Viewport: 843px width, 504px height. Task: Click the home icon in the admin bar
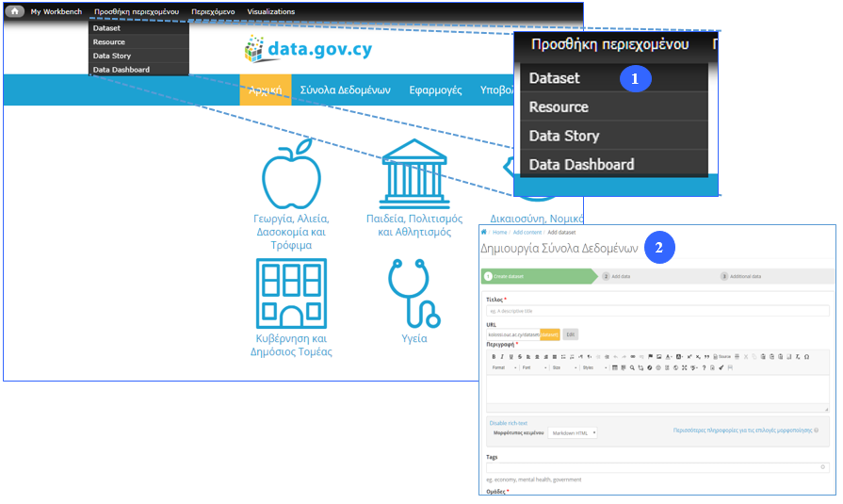click(x=15, y=11)
